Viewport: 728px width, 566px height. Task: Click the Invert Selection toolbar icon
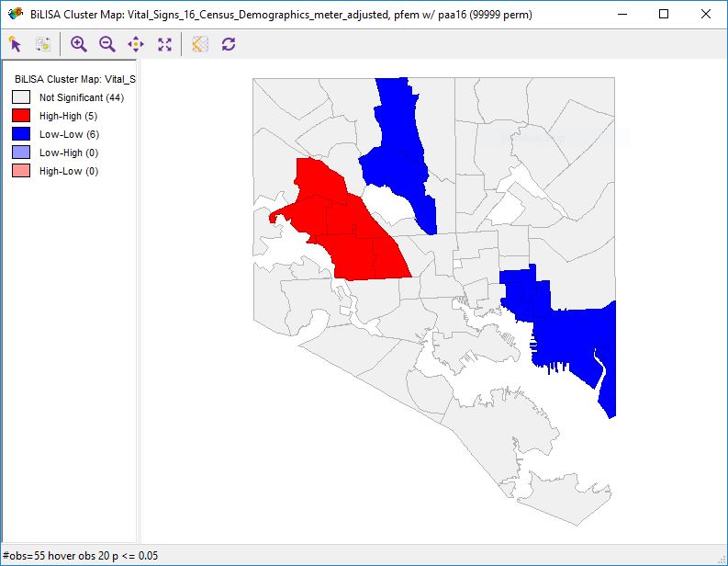43,44
